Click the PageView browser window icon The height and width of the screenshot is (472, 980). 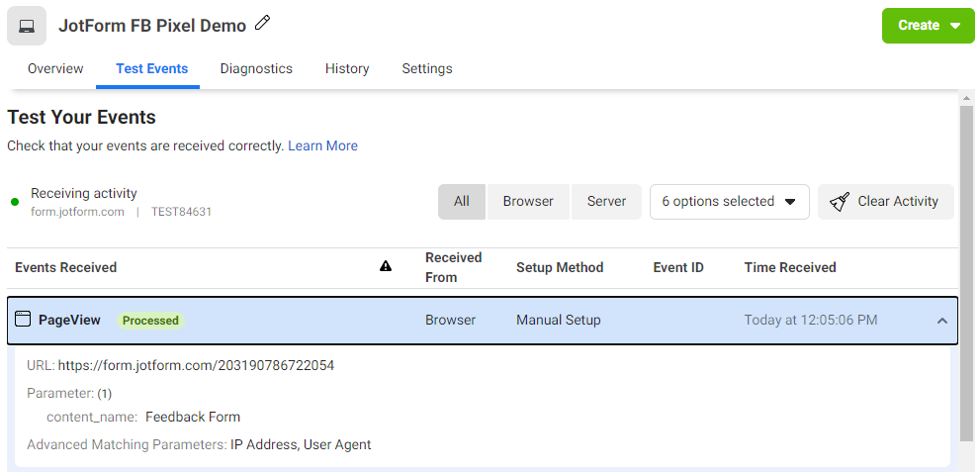click(23, 320)
